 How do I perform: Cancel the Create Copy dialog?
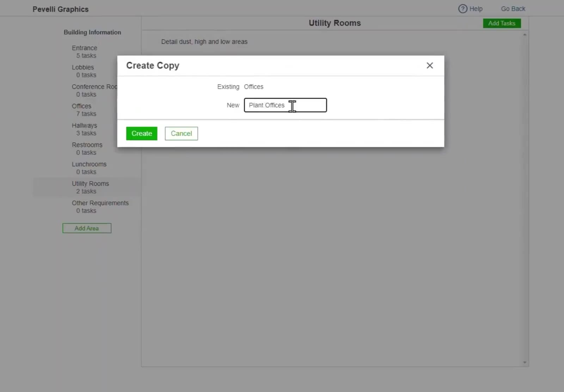click(181, 134)
